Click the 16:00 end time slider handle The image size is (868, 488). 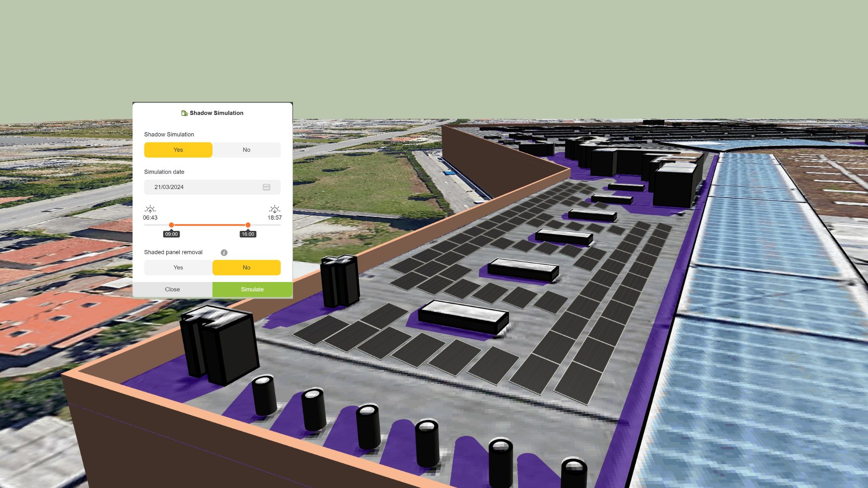[x=248, y=225]
